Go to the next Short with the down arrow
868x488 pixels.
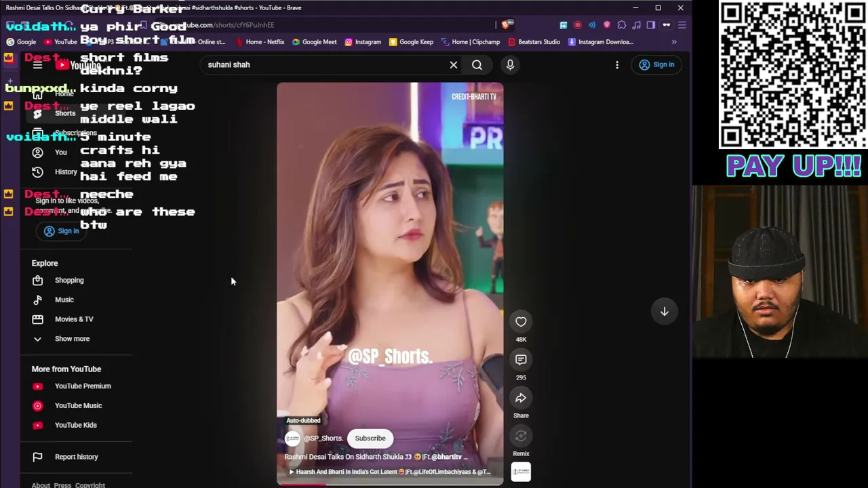pos(665,311)
